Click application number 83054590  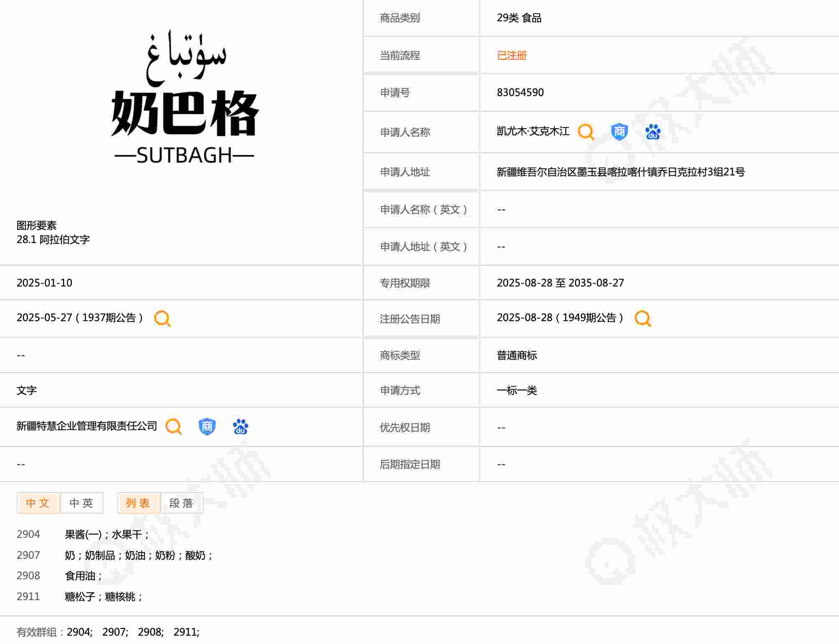[520, 92]
